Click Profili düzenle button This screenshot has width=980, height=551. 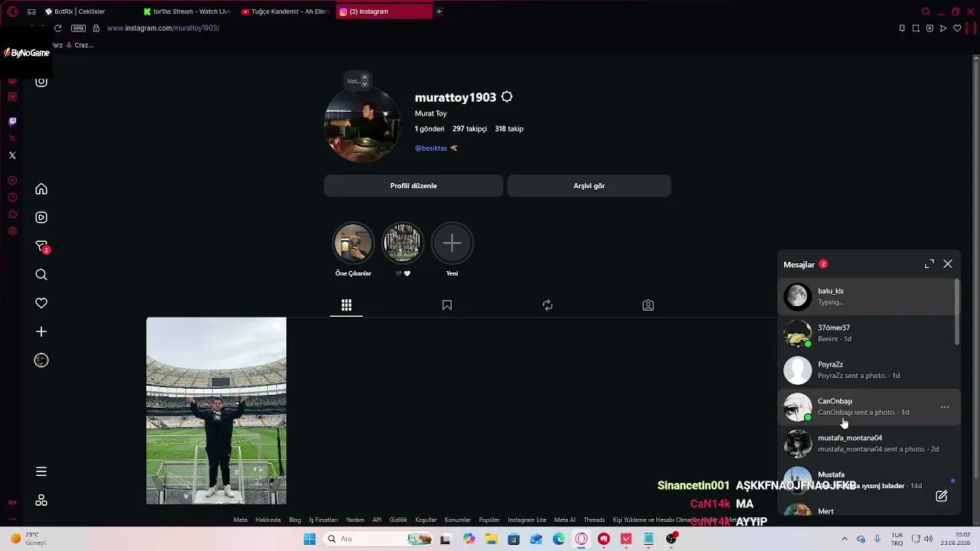(x=413, y=186)
